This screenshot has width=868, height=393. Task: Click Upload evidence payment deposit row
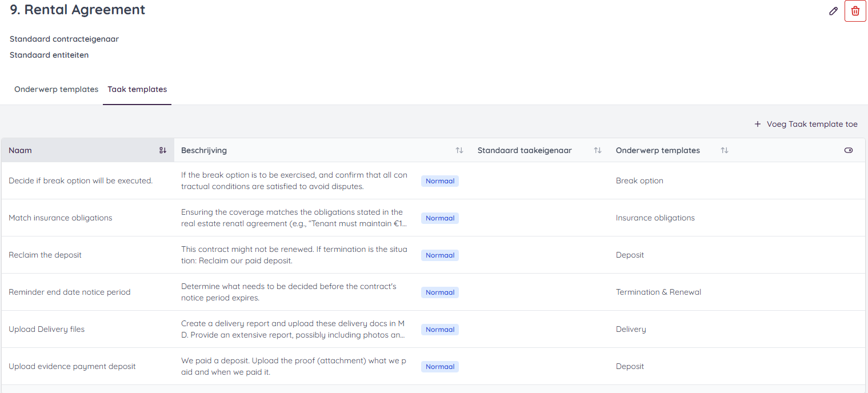click(72, 366)
